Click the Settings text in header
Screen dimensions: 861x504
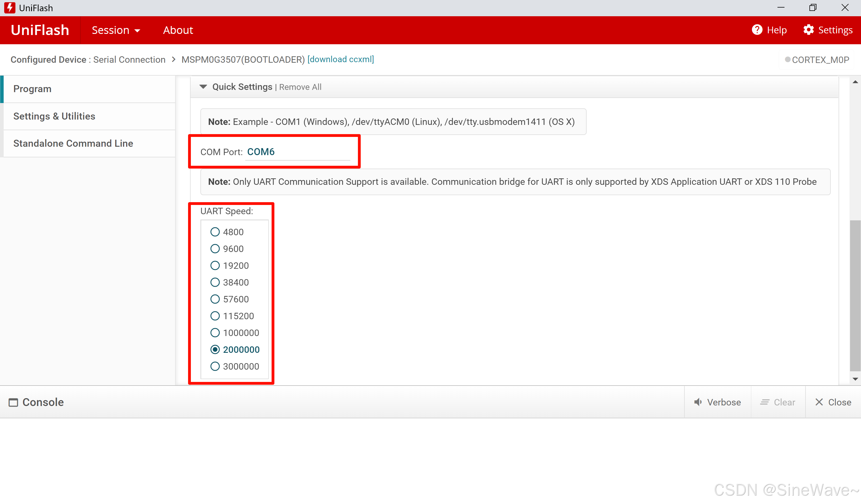coord(835,30)
